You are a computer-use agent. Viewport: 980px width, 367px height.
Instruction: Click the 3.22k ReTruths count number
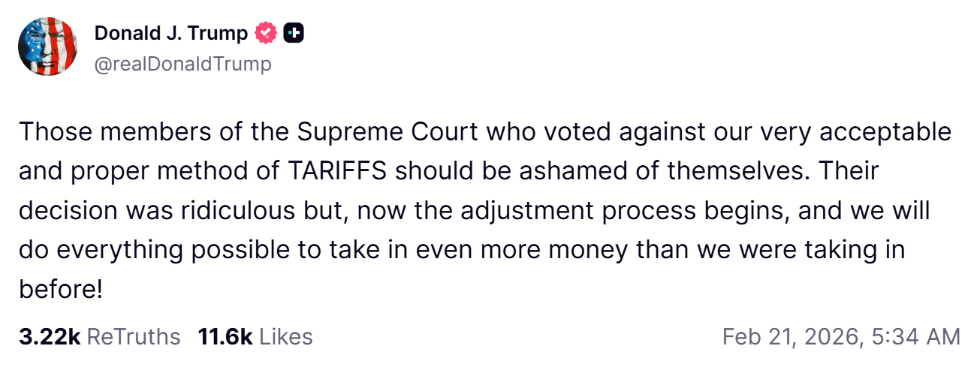coord(49,337)
